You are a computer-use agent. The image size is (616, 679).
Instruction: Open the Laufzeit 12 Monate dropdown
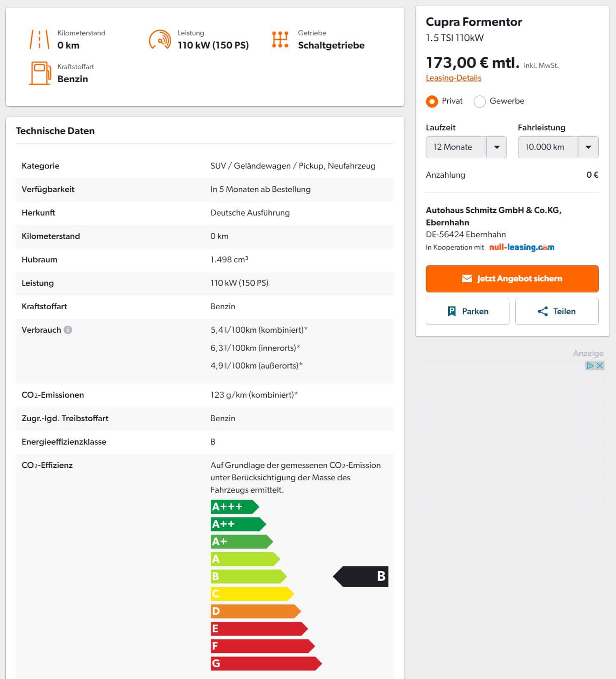[x=466, y=147]
